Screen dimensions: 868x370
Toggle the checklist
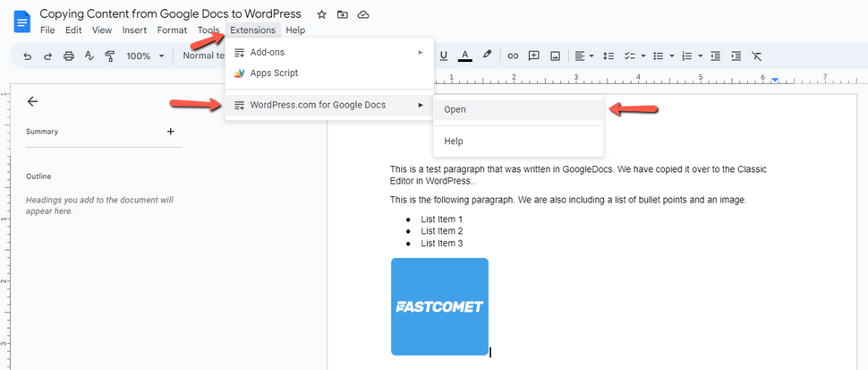click(x=629, y=56)
